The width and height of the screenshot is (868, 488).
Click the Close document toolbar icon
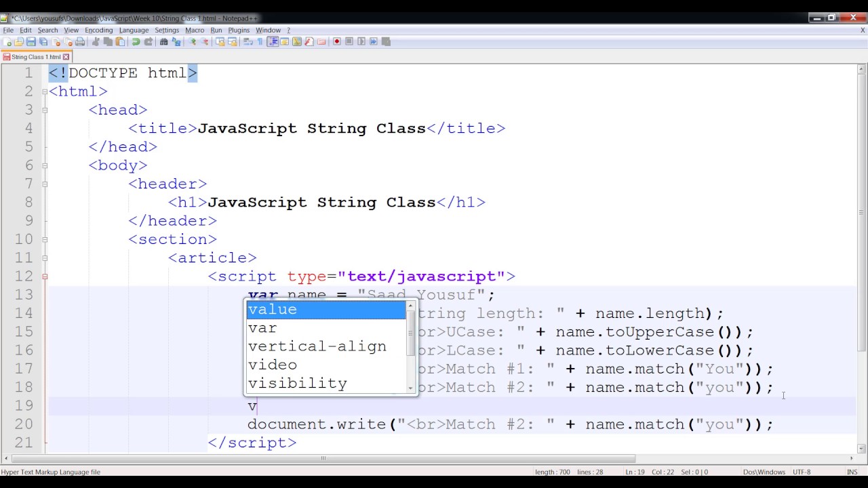pos(56,42)
